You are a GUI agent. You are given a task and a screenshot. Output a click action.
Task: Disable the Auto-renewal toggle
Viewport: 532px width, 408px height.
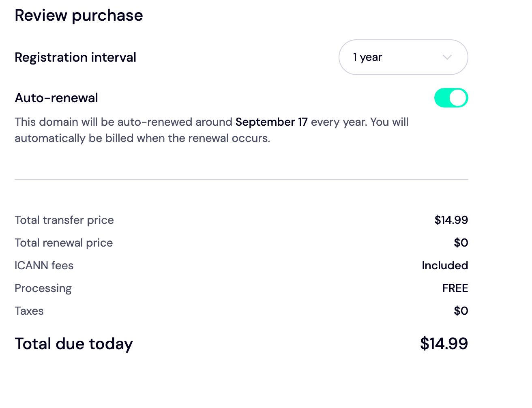coord(451,98)
